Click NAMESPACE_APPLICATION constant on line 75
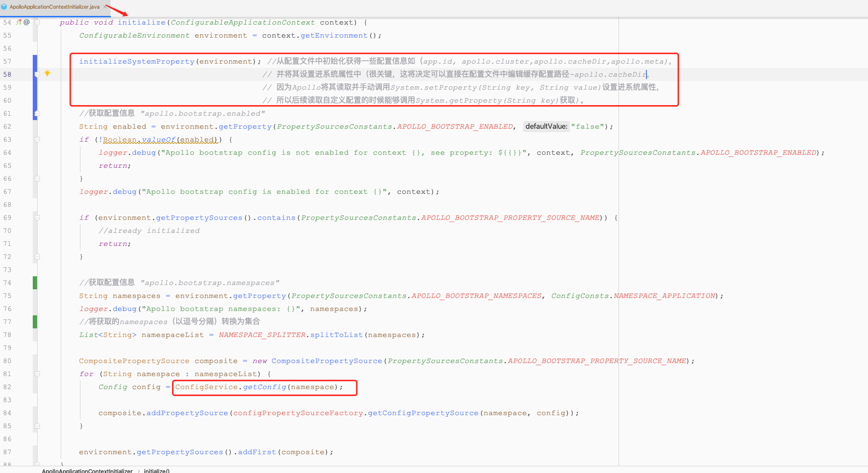 click(665, 296)
